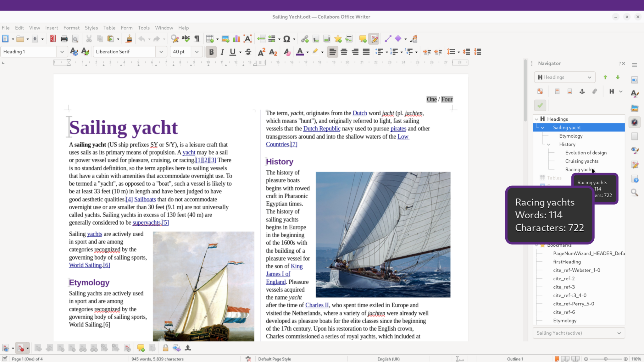
Task: Adjust the zoom slider in the status bar
Action: pos(605,359)
